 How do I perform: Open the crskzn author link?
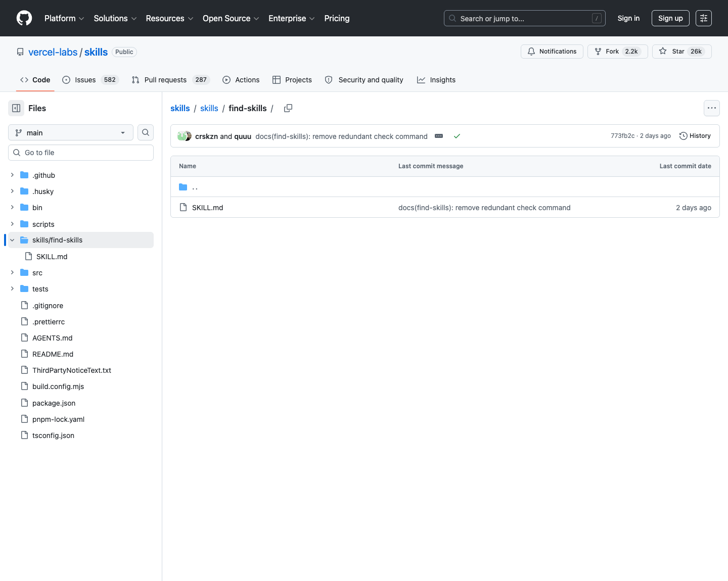[x=206, y=136]
